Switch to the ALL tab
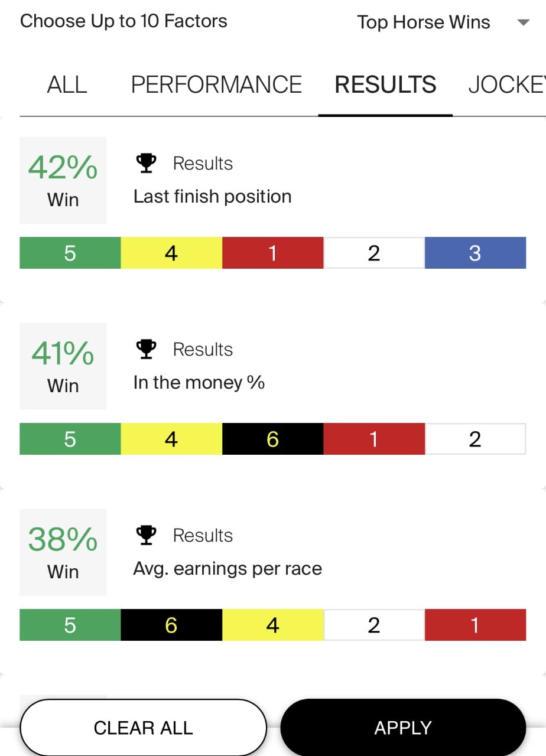The height and width of the screenshot is (756, 546). click(67, 85)
